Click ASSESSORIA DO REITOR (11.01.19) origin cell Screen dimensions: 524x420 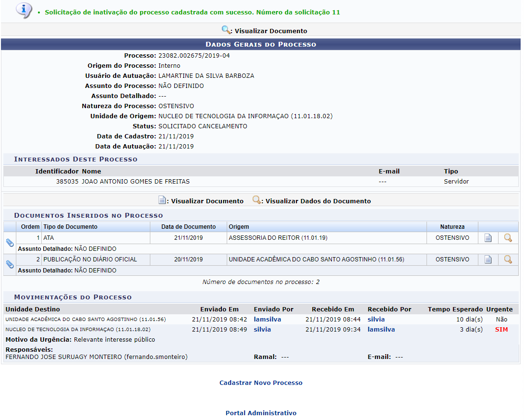click(x=327, y=238)
